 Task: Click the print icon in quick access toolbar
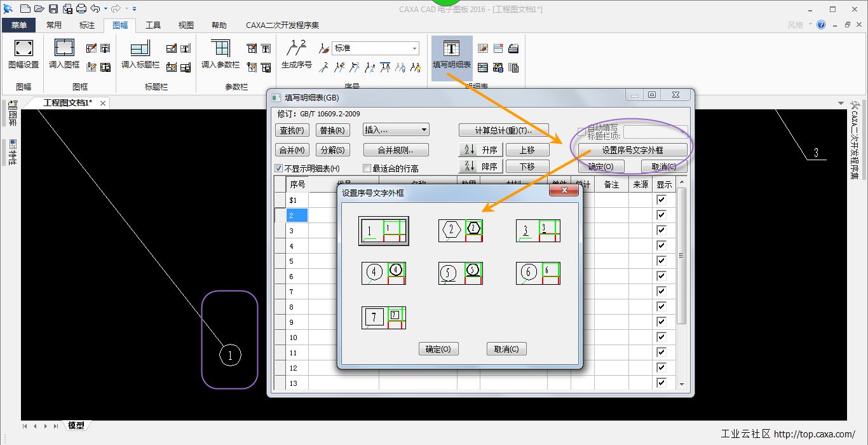click(81, 9)
